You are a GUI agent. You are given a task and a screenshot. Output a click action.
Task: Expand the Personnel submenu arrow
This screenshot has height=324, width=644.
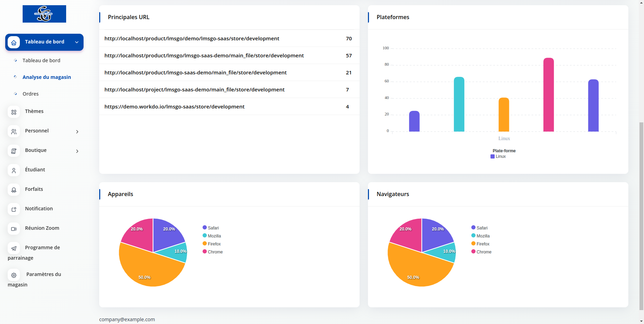click(x=77, y=132)
